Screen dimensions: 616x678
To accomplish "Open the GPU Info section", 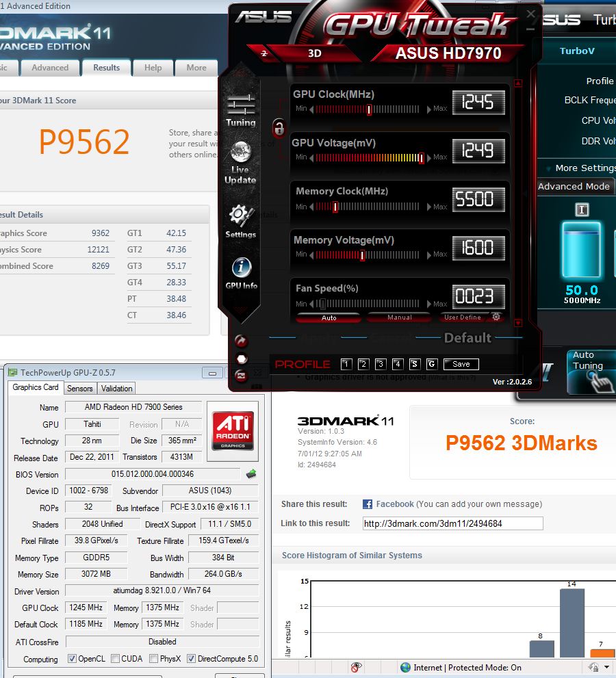I will click(242, 273).
